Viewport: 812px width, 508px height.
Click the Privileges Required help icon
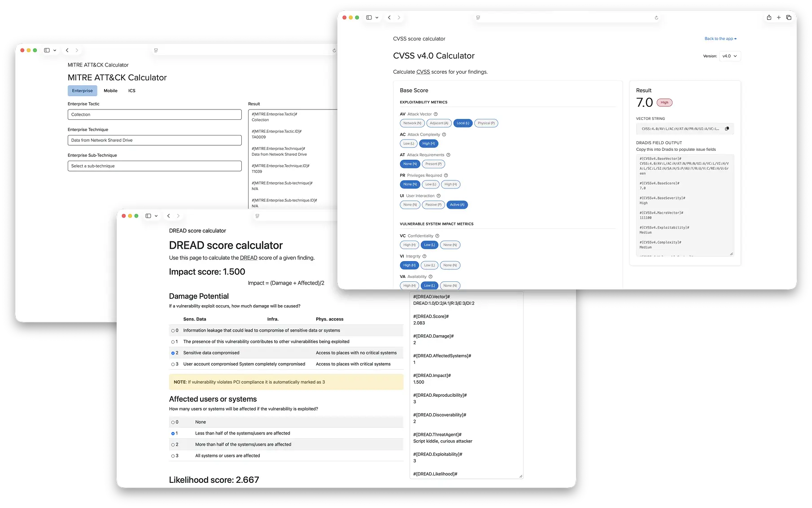446,175
